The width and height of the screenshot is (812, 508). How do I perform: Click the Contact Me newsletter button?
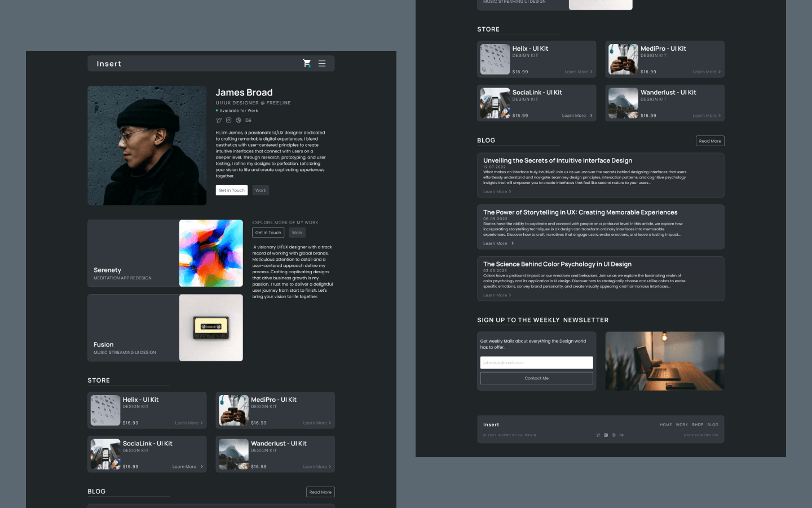point(536,378)
